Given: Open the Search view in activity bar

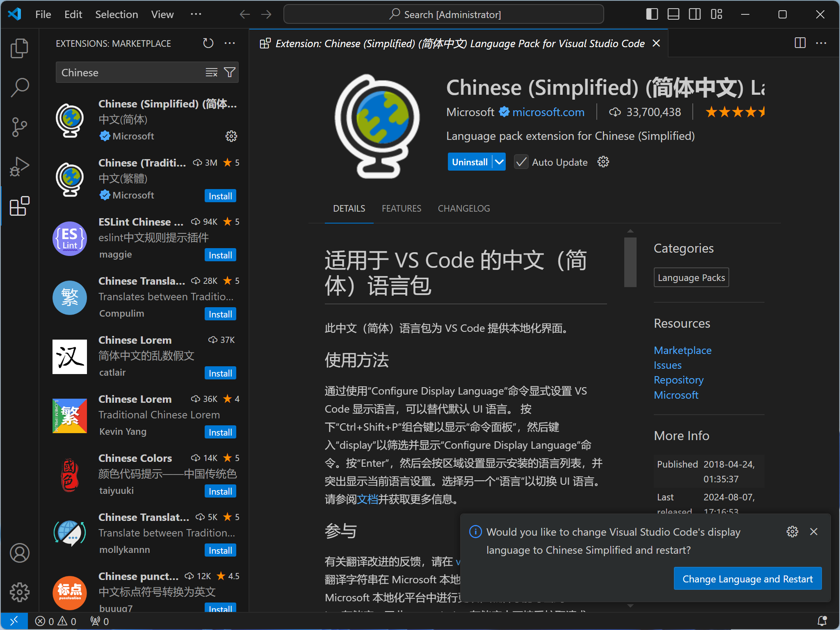Looking at the screenshot, I should pyautogui.click(x=19, y=87).
